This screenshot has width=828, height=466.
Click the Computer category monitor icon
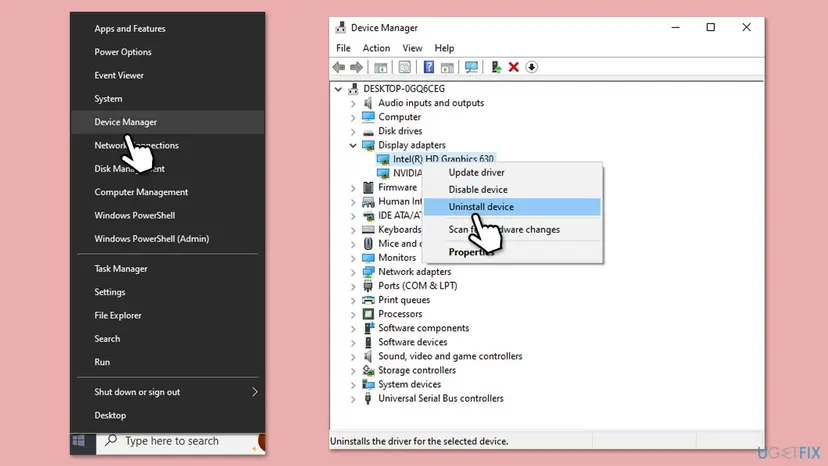(368, 117)
